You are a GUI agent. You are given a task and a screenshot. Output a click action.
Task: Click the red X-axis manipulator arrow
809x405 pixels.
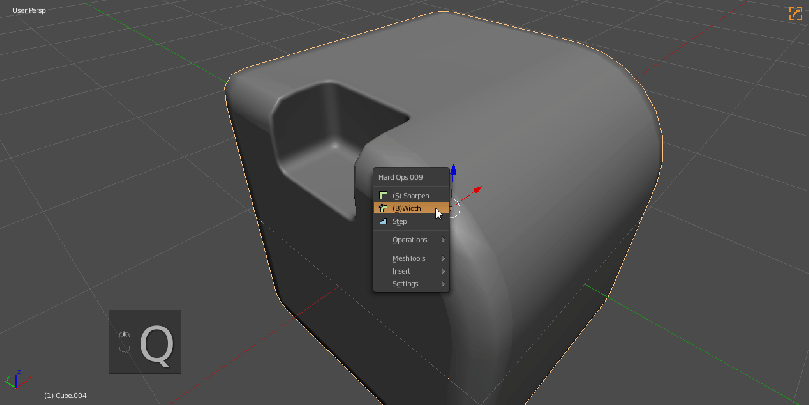[x=477, y=188]
